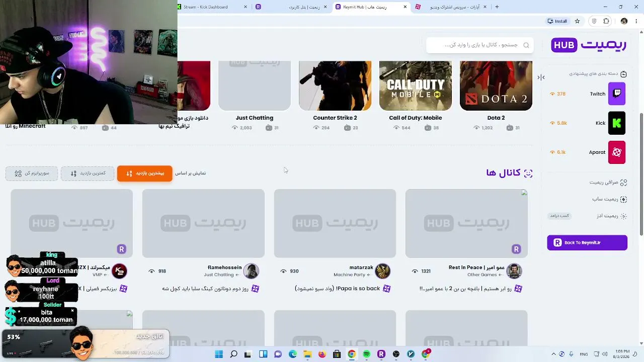Open the Just Chatting category card

click(255, 85)
